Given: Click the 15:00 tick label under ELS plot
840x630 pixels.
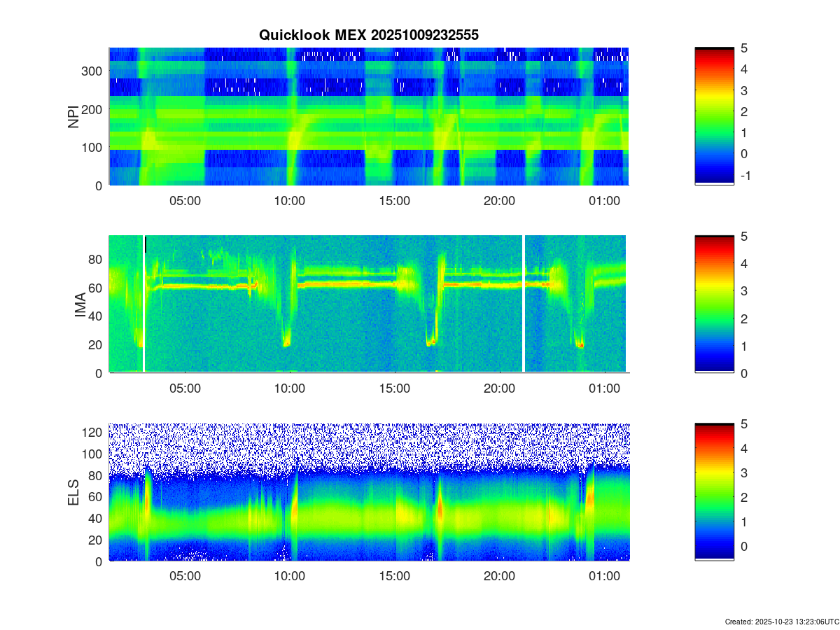Looking at the screenshot, I should 394,576.
